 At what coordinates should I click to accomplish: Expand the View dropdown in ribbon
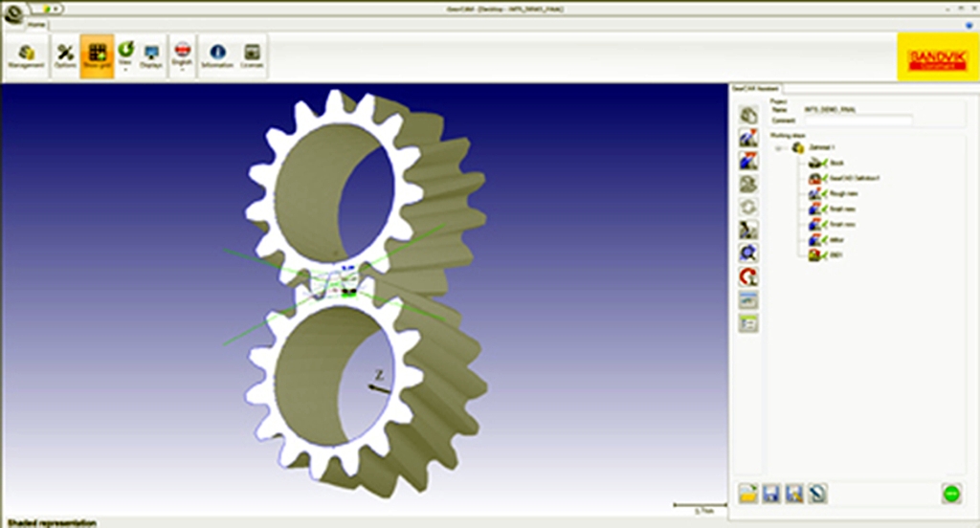125,56
